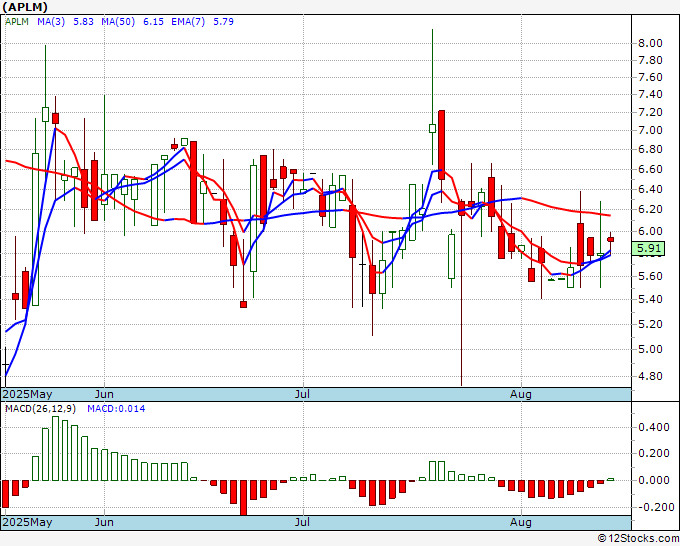Select the EMA(7) legend label

[x=188, y=22]
